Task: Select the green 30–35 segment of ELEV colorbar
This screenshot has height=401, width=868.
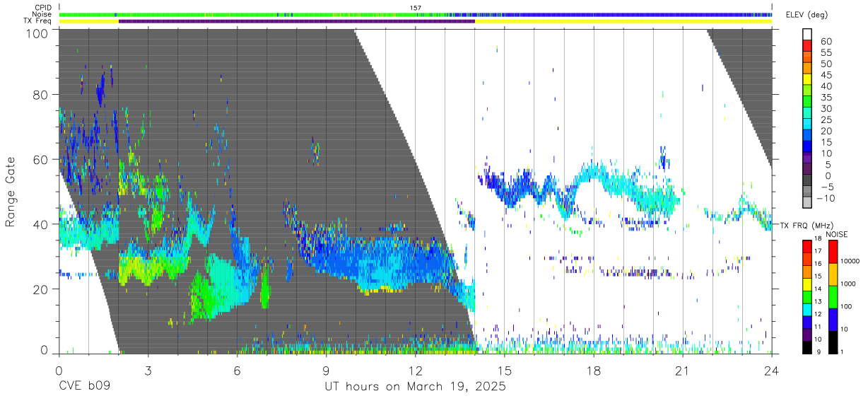Action: point(809,103)
